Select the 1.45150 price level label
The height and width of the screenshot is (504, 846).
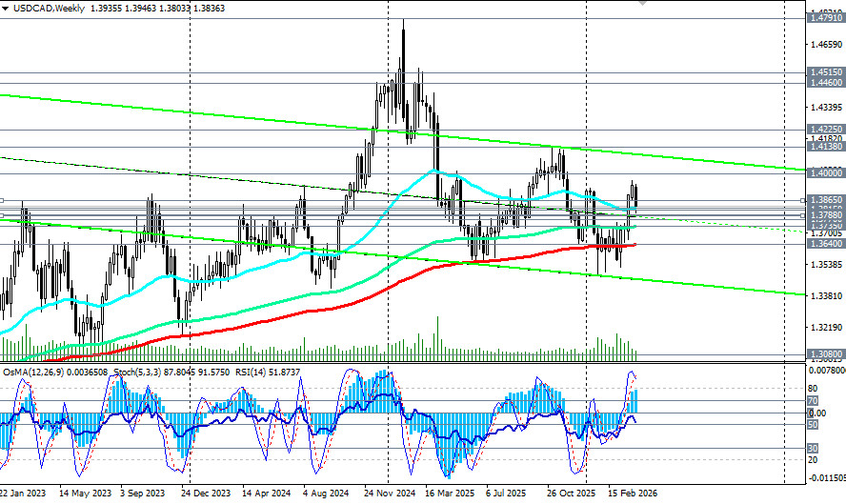pos(825,72)
